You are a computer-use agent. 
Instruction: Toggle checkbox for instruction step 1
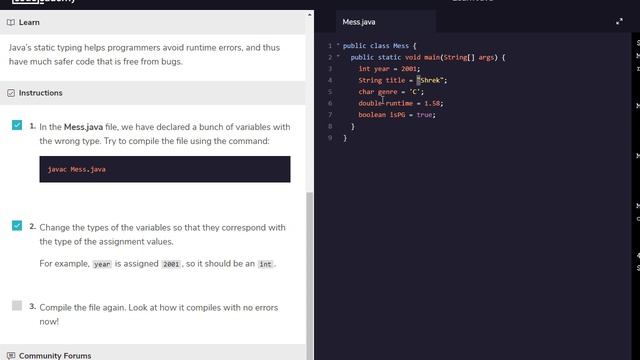[x=17, y=125]
